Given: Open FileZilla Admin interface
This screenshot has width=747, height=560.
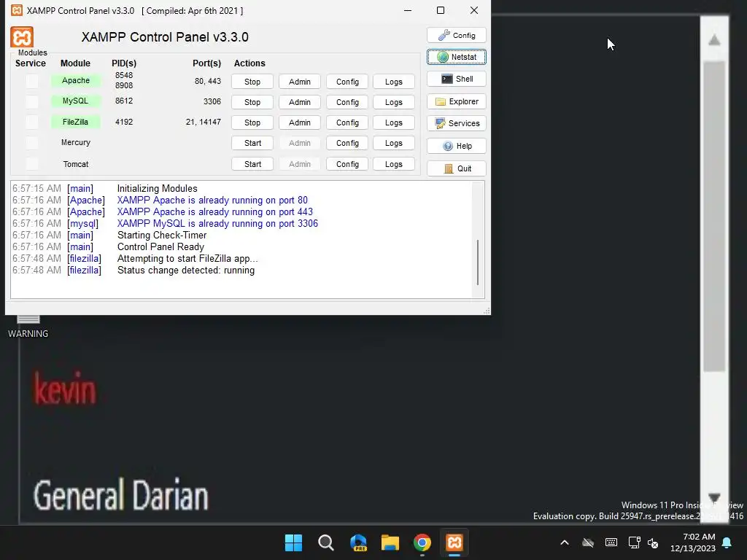Looking at the screenshot, I should (x=300, y=122).
